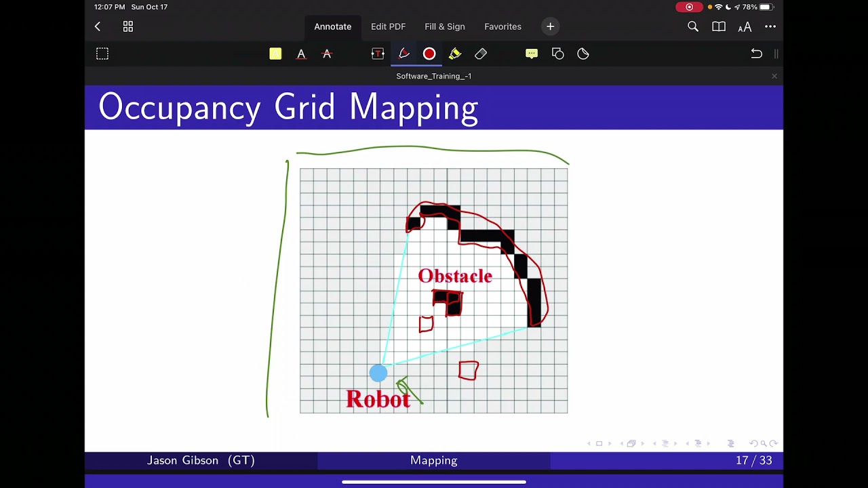The width and height of the screenshot is (868, 488).
Task: Click the Beamer search magnifier icon
Action: (x=763, y=443)
